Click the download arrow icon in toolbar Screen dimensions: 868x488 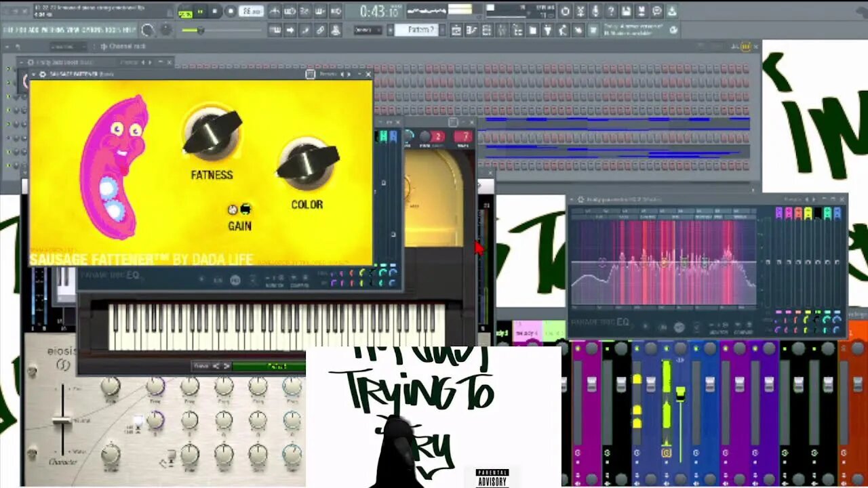click(x=672, y=12)
